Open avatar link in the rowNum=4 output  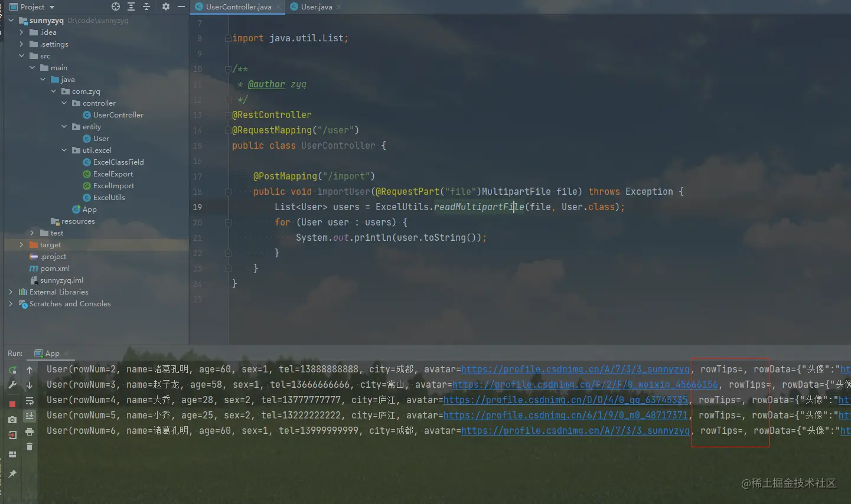click(x=566, y=400)
